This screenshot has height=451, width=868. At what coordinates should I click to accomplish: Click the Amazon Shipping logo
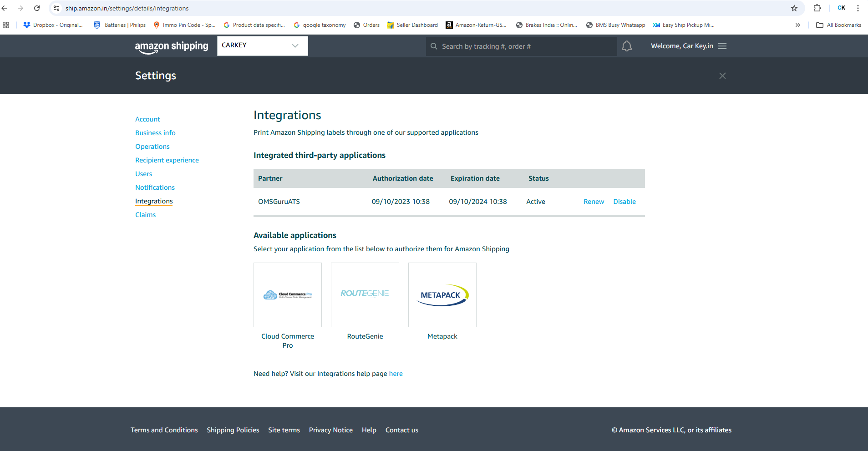click(x=172, y=47)
